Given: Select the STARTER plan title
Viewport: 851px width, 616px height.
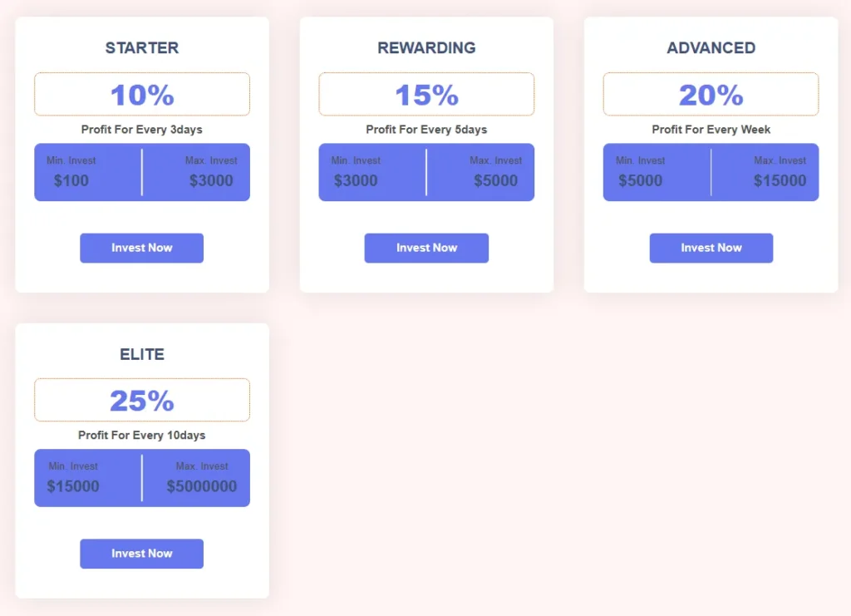Looking at the screenshot, I should pyautogui.click(x=141, y=48).
